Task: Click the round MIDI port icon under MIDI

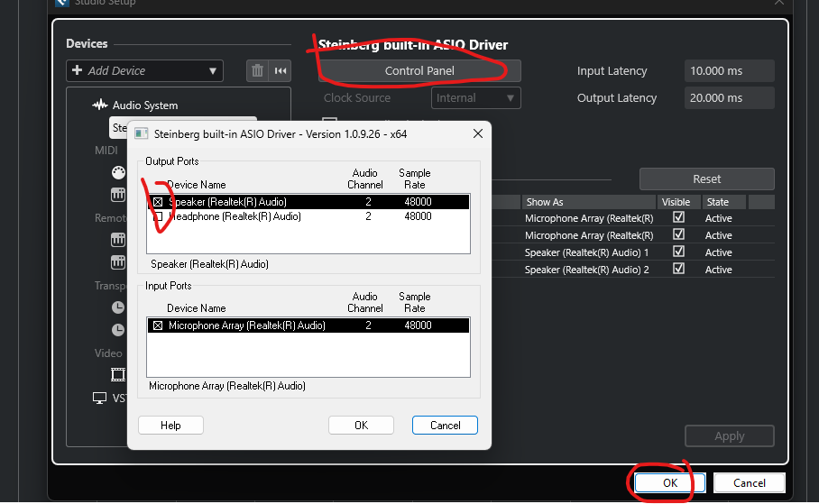Action: [118, 172]
